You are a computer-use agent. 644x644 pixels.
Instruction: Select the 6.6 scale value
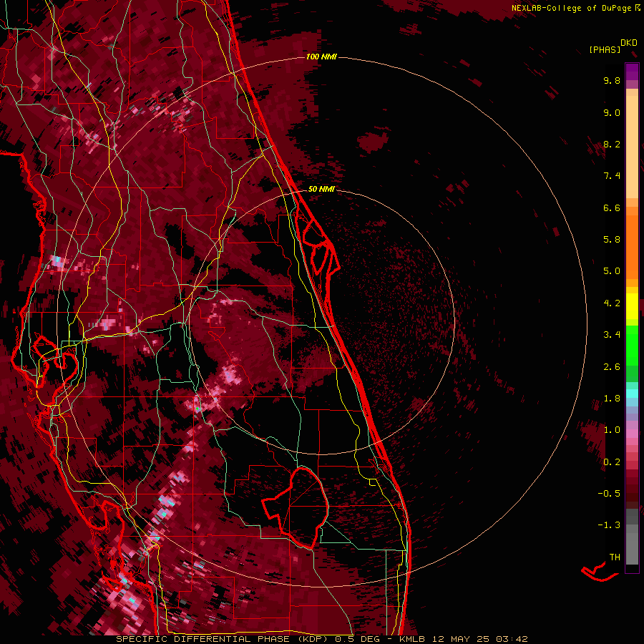(x=612, y=208)
